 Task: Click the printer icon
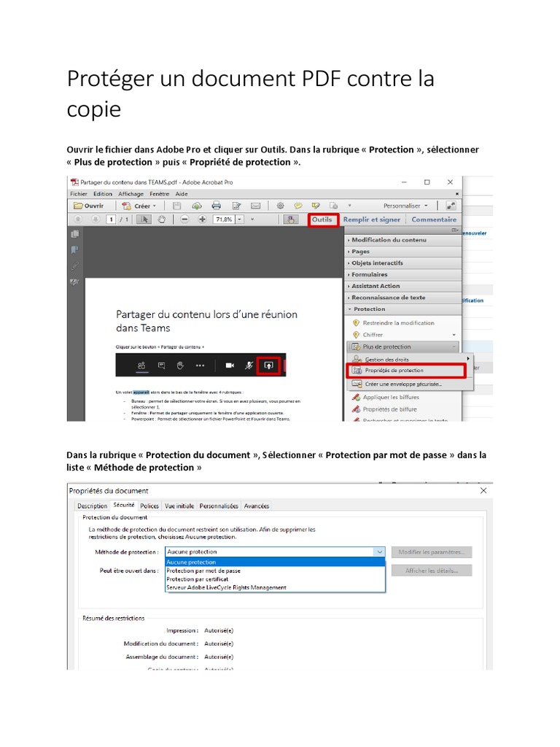pyautogui.click(x=216, y=206)
